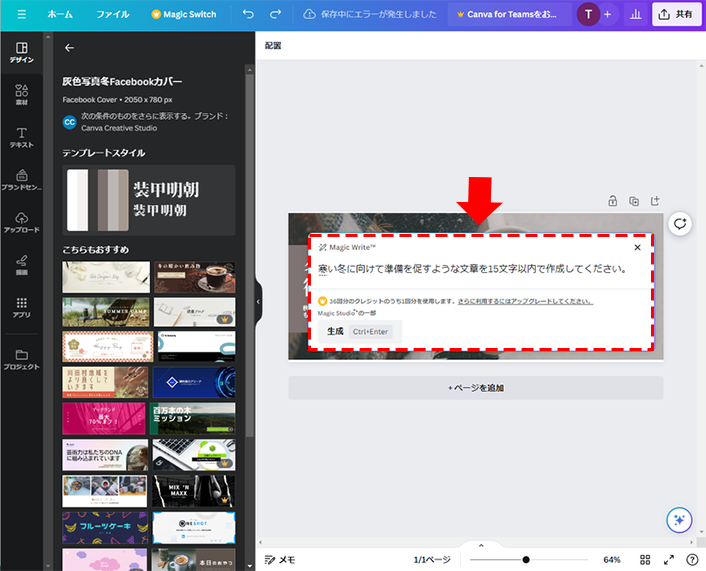This screenshot has height=571, width=706.
Task: Open the ファイル menu
Action: click(113, 14)
